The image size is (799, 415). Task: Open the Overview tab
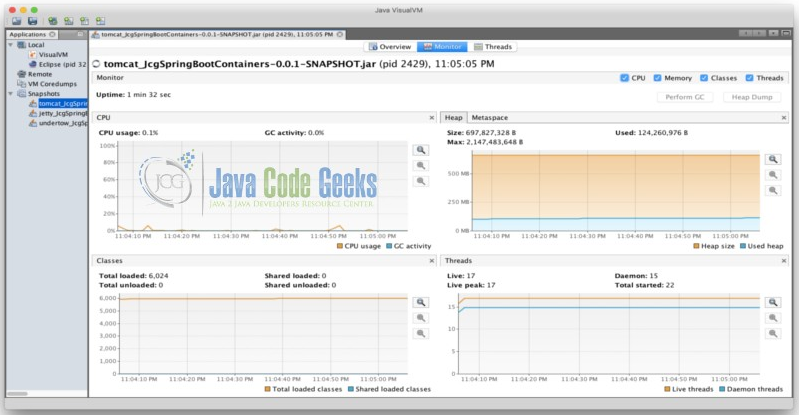click(x=390, y=46)
